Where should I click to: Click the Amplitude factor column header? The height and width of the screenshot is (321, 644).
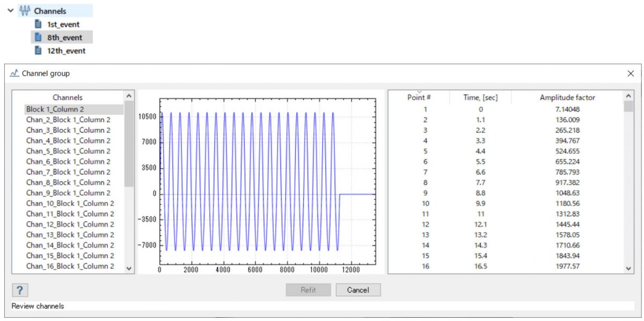click(x=567, y=98)
